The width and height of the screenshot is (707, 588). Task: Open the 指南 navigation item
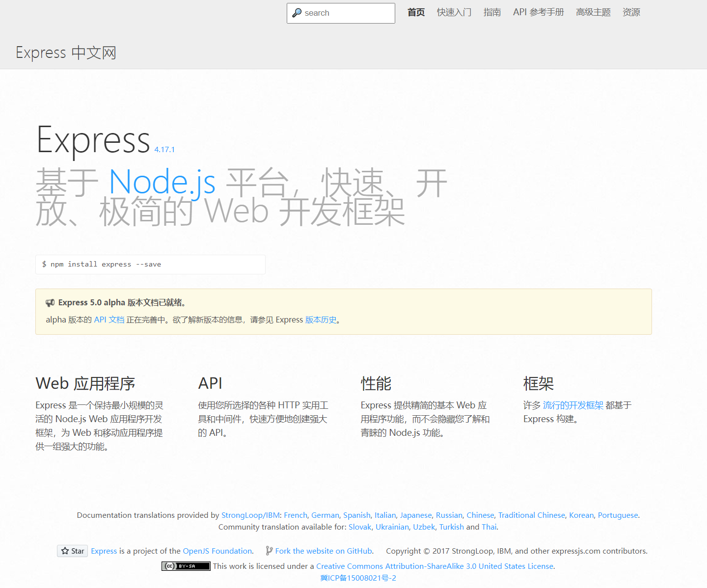[492, 12]
